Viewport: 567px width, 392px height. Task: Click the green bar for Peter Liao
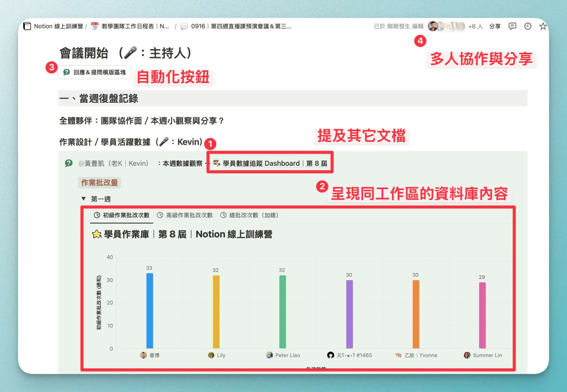[283, 312]
